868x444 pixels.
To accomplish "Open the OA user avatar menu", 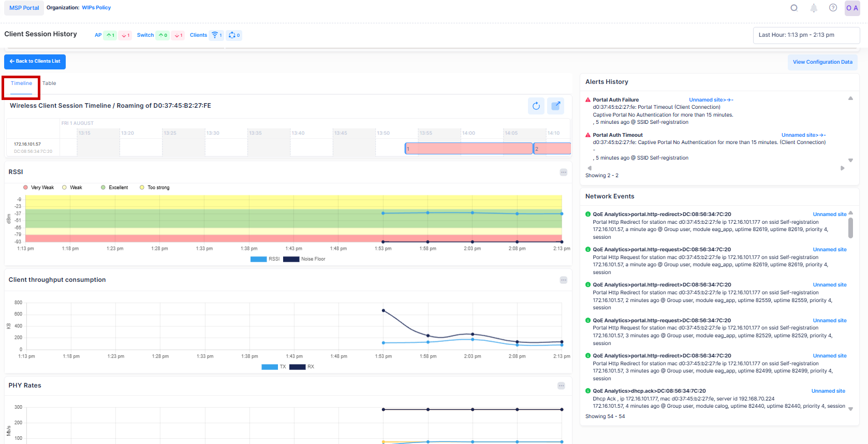I will [x=852, y=8].
